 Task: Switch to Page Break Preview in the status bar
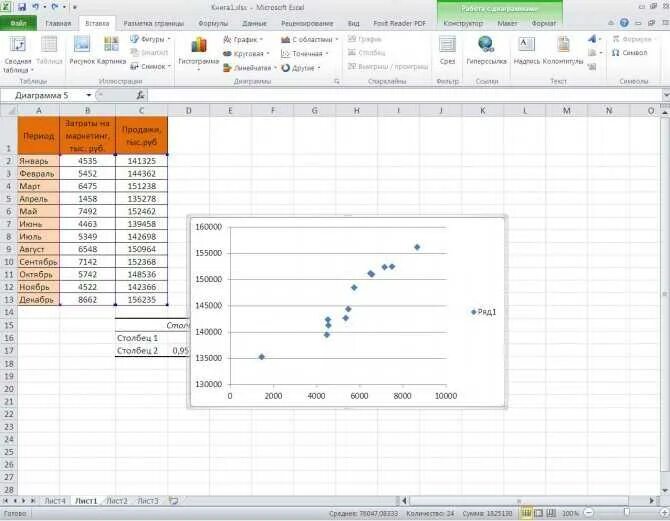[551, 513]
